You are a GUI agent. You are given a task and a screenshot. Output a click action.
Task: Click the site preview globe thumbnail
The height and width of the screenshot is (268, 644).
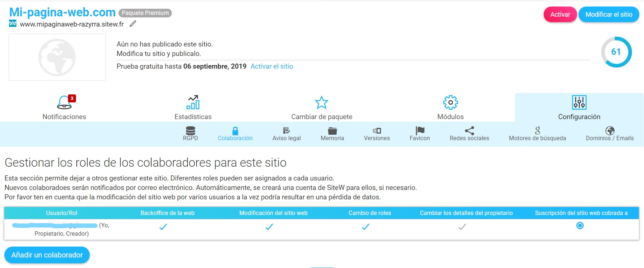57,57
